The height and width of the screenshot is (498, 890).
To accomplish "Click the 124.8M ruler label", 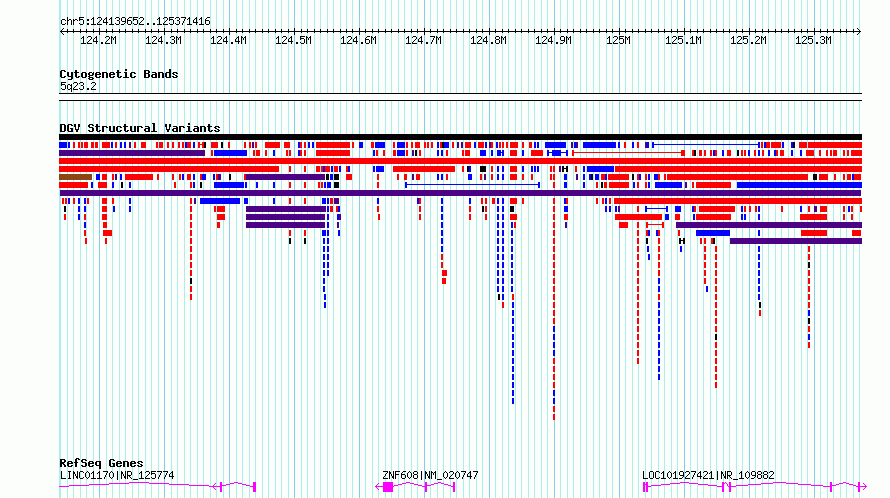I will 488,40.
